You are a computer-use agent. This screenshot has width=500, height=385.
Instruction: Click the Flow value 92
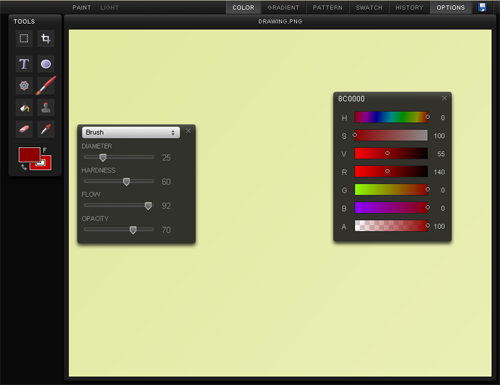click(x=166, y=206)
